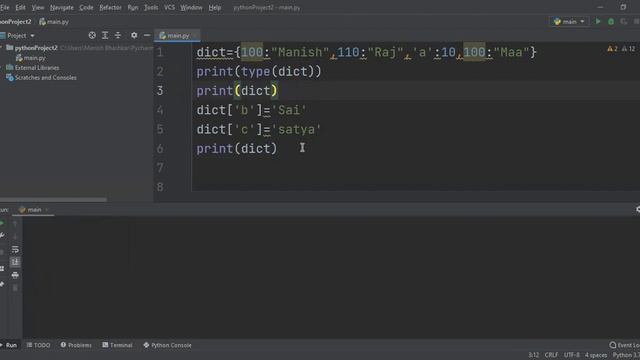
Task: Click line number 4 in the gutter
Action: pyautogui.click(x=160, y=110)
